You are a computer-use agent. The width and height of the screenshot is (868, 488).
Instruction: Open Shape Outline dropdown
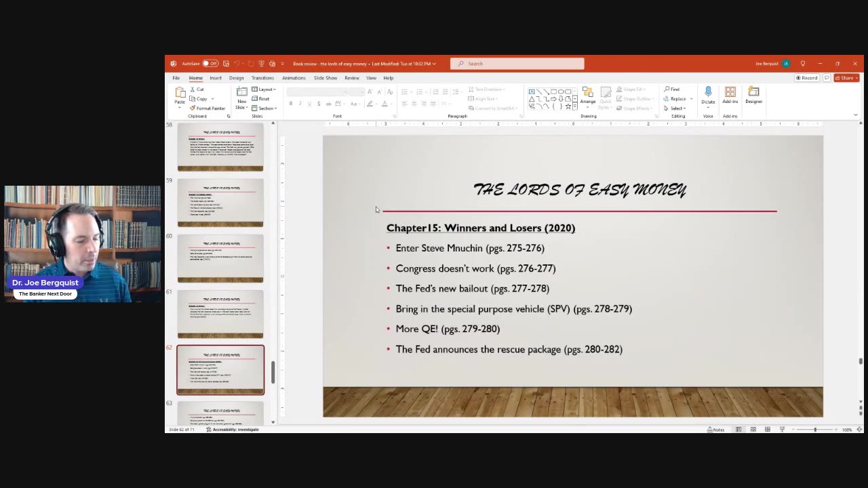(x=636, y=99)
